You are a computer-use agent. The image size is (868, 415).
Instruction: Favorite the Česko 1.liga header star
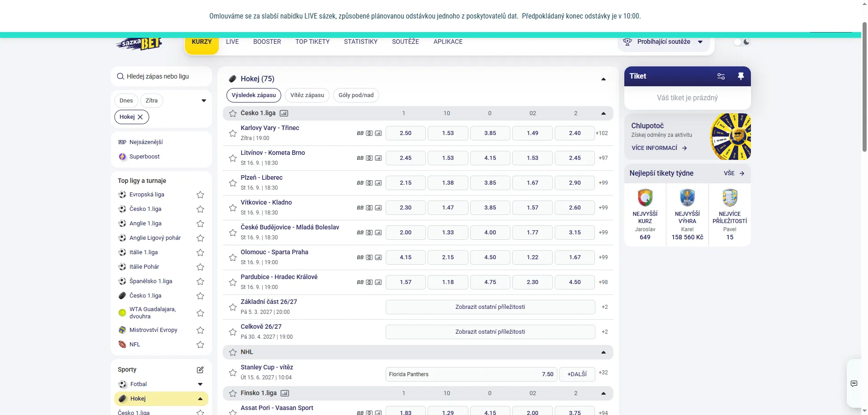[233, 113]
